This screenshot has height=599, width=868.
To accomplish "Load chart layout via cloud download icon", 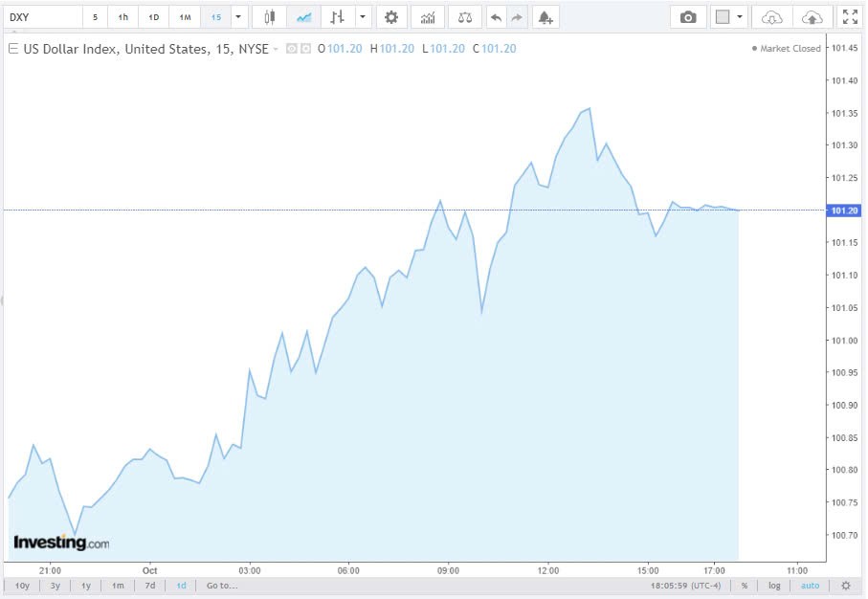I will tap(770, 16).
